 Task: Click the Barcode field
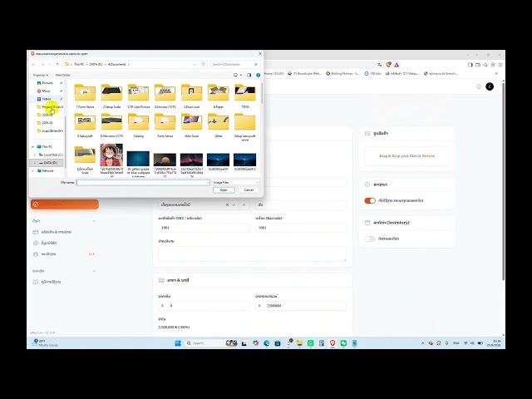pyautogui.click(x=301, y=228)
